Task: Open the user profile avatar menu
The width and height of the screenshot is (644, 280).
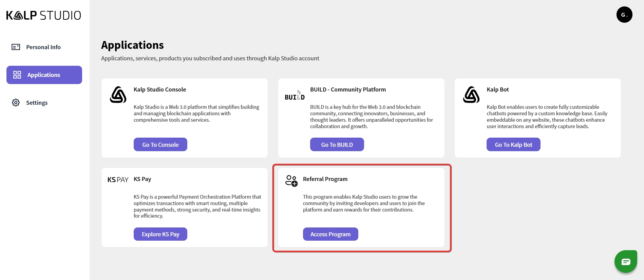Action: click(624, 15)
